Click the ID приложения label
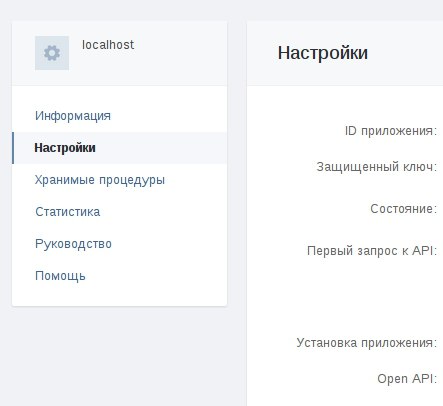The height and width of the screenshot is (406, 443). pyautogui.click(x=391, y=131)
